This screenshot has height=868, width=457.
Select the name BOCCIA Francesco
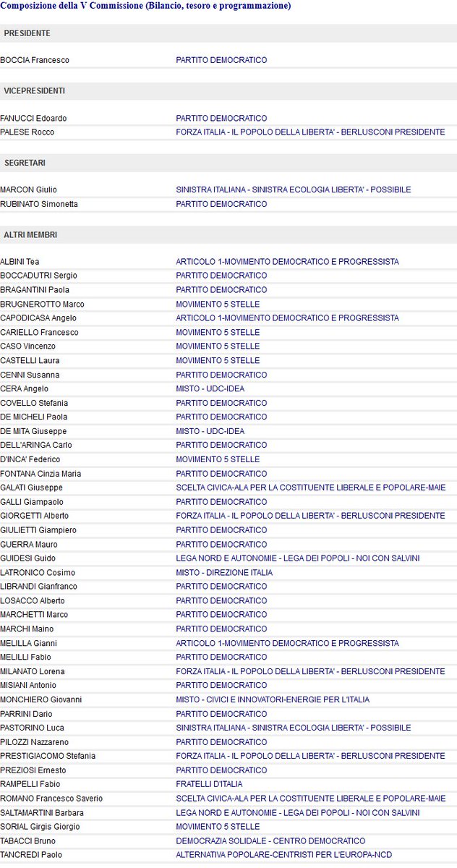pos(35,60)
